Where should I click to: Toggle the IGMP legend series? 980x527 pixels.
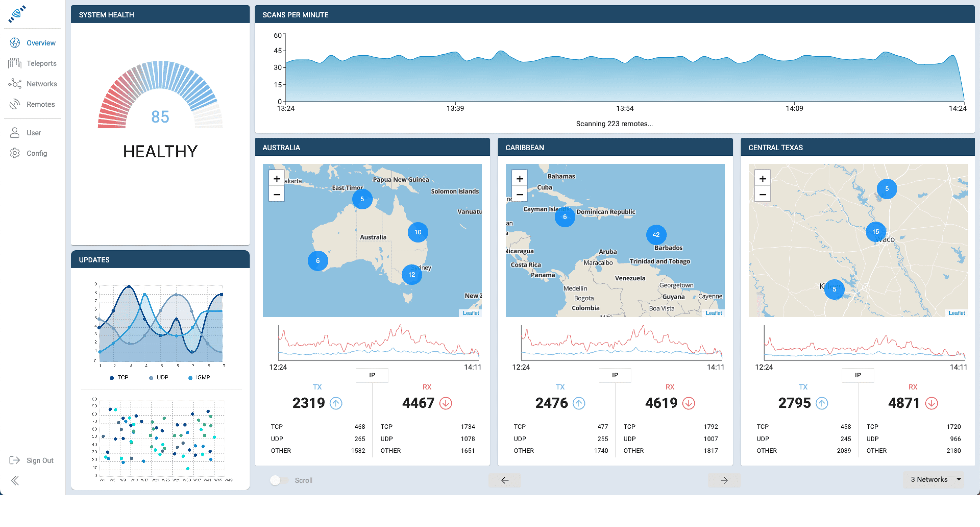(199, 377)
